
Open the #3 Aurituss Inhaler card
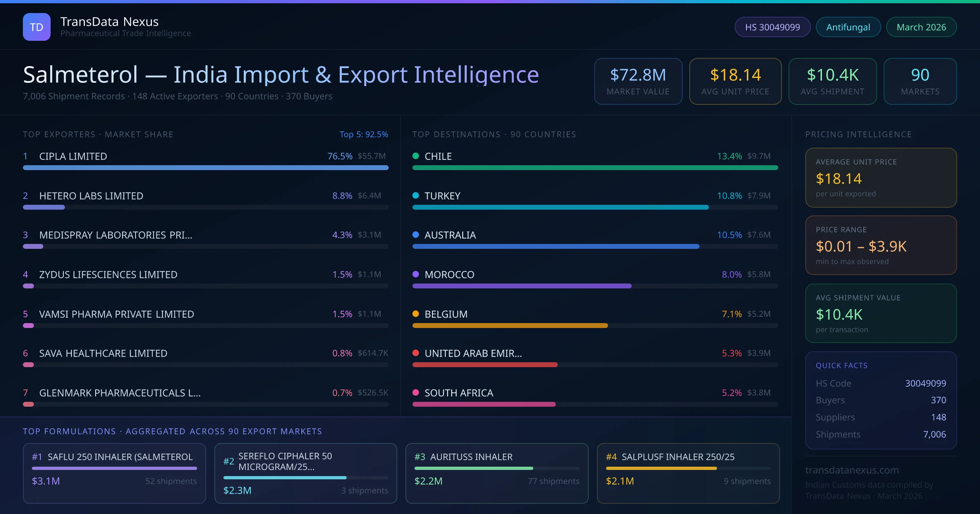497,473
